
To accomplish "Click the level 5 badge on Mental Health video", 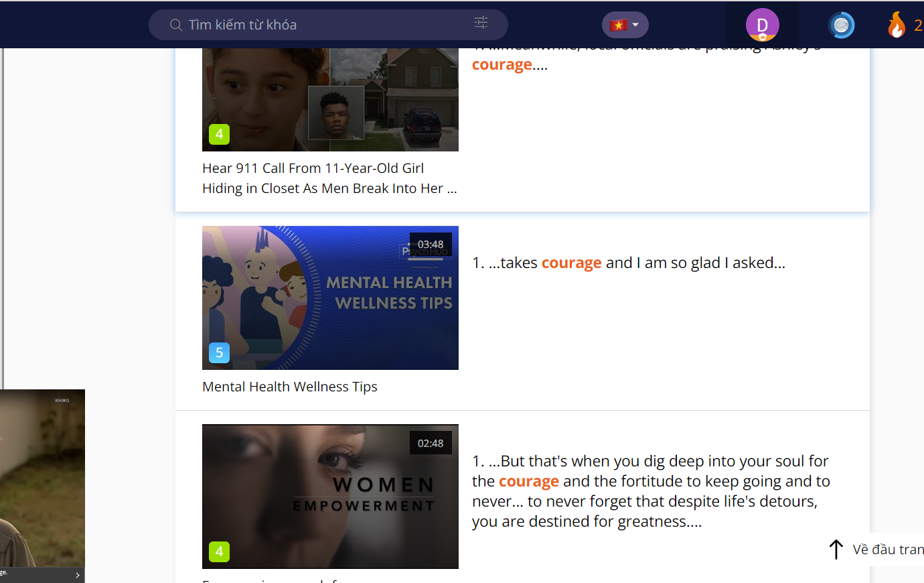I will [219, 352].
